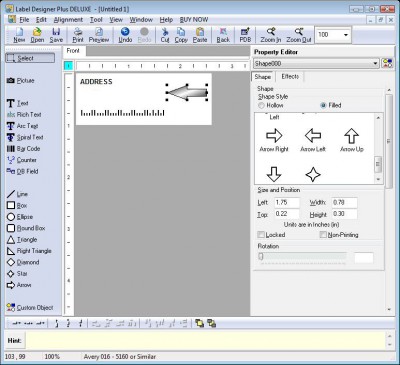Choose the Select tool

tap(30, 58)
